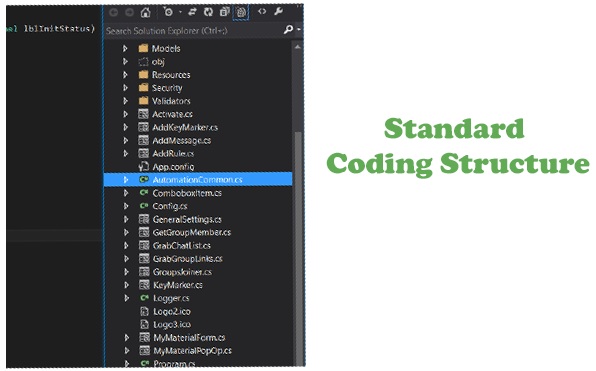Toggle the Show All Files button
Image resolution: width=596 pixels, height=371 pixels.
point(241,13)
